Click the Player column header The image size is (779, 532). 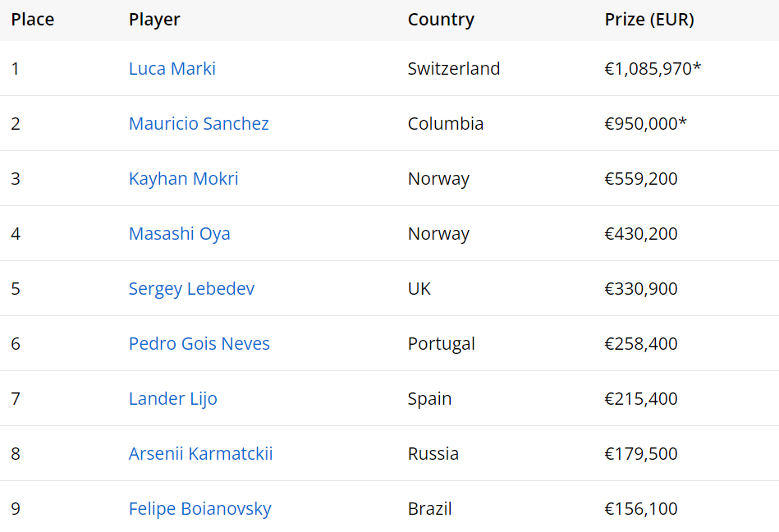[154, 20]
